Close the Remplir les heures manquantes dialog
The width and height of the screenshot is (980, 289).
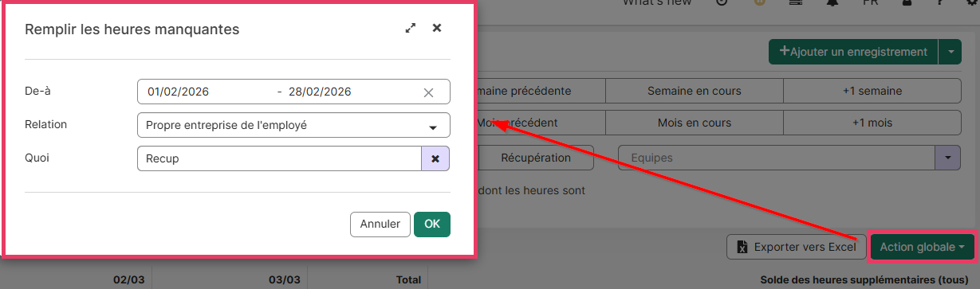coord(437,28)
